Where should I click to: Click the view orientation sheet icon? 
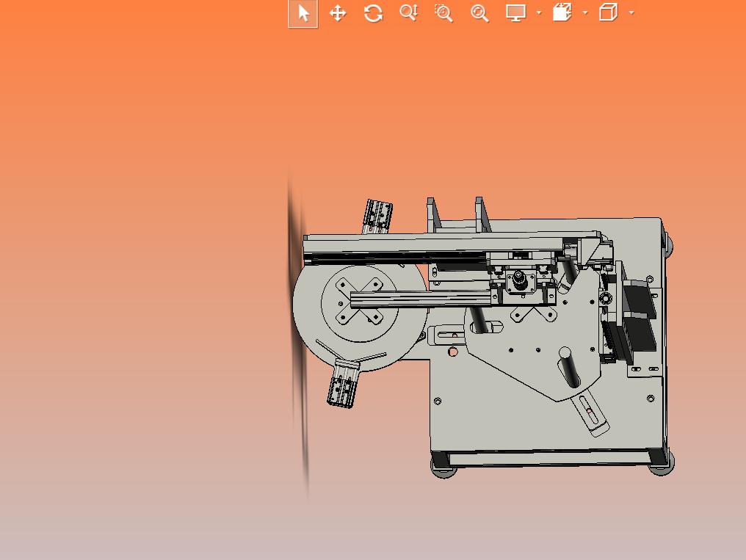tap(562, 12)
